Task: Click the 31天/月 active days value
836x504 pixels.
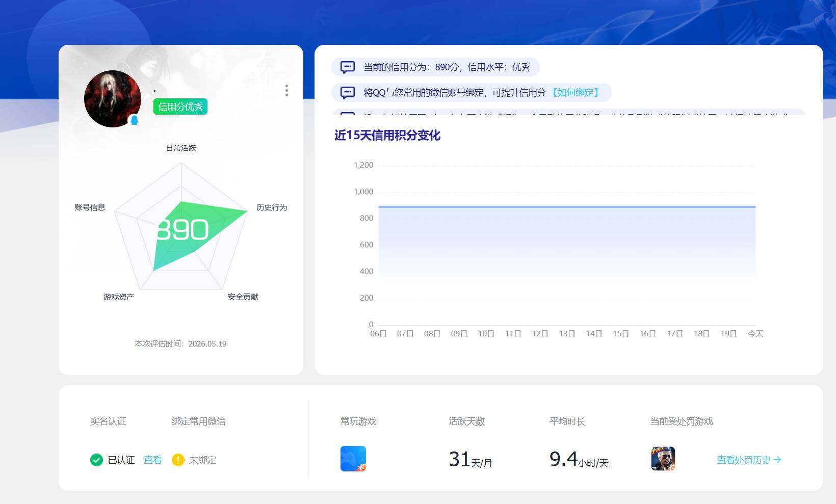Action: pos(471,460)
